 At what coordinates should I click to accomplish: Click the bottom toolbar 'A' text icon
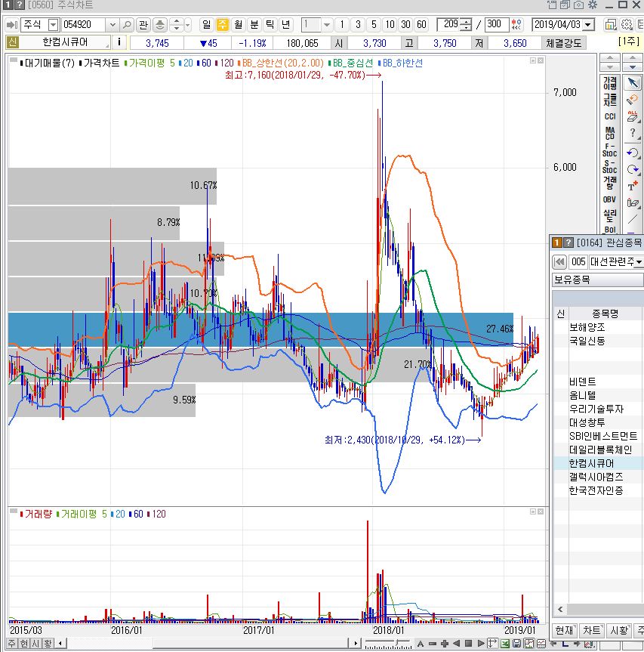tap(421, 644)
